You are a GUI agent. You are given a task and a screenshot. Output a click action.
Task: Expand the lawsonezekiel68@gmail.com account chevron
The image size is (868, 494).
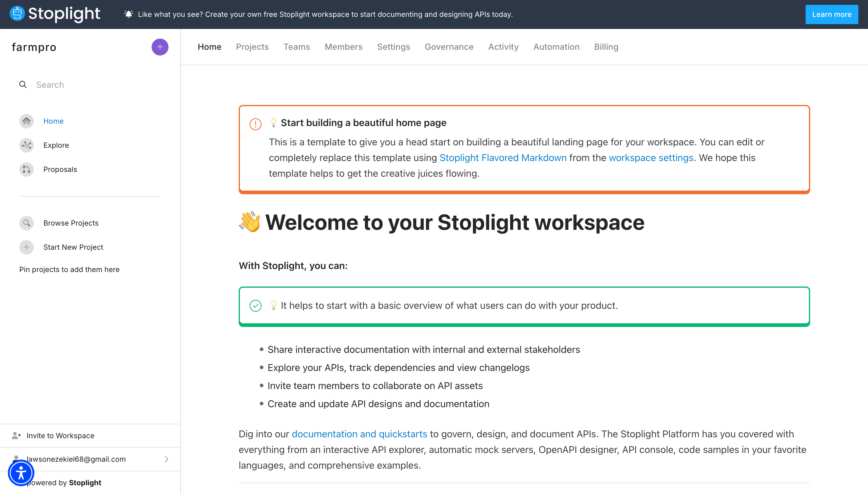click(166, 459)
